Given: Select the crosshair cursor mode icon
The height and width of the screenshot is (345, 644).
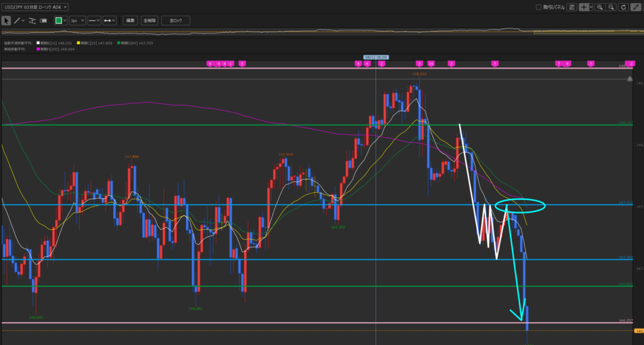Looking at the screenshot, I should pos(584,7).
